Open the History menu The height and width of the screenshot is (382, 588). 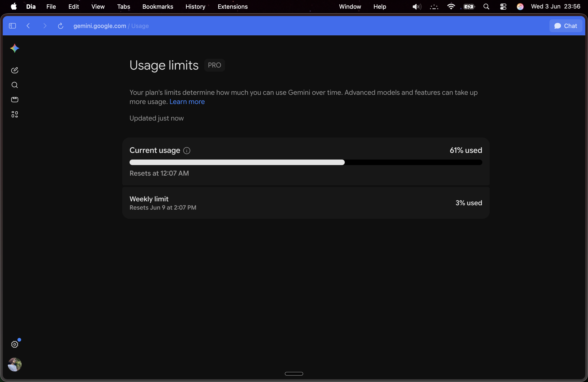[x=195, y=6]
